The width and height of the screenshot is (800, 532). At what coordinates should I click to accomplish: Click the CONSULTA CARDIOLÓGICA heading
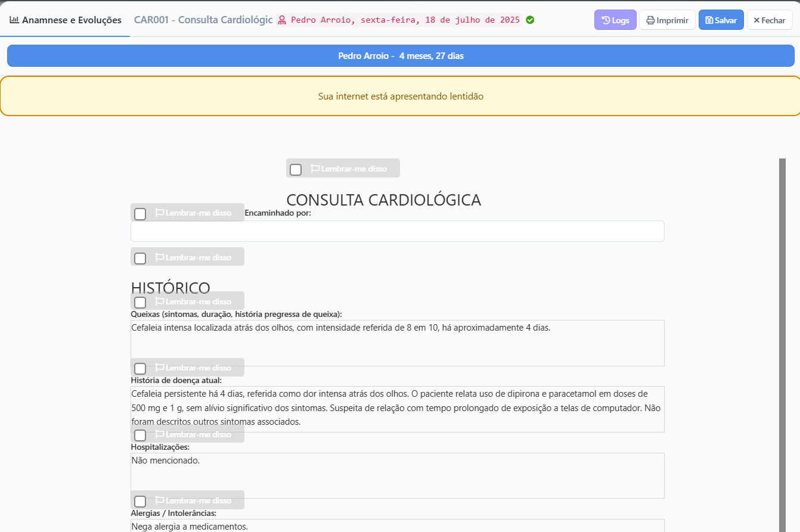click(383, 200)
